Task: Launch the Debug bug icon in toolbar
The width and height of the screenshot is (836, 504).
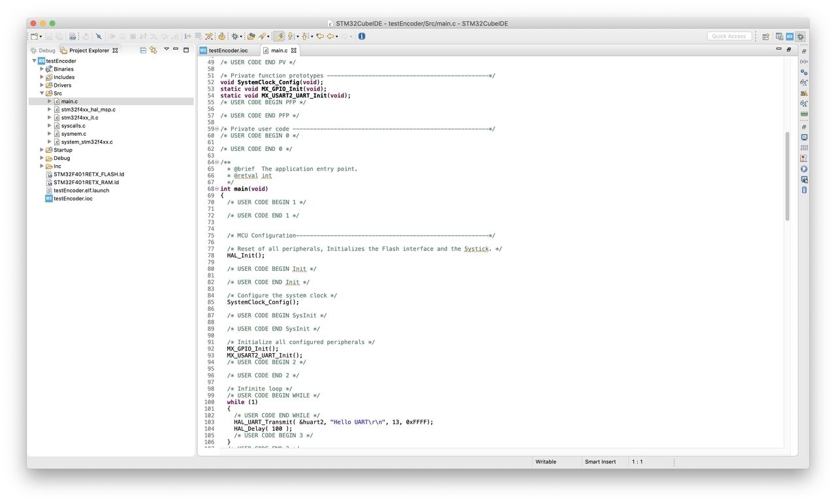Action: pos(234,37)
